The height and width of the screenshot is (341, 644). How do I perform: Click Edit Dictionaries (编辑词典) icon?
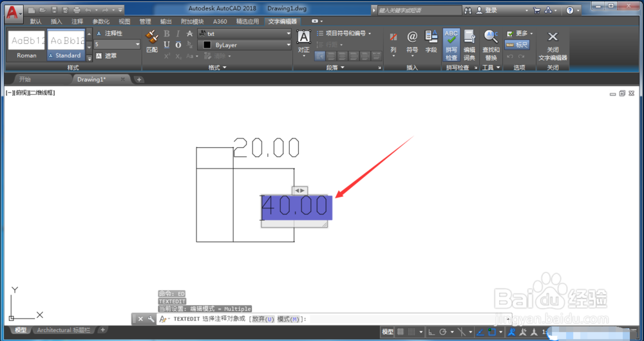(469, 45)
